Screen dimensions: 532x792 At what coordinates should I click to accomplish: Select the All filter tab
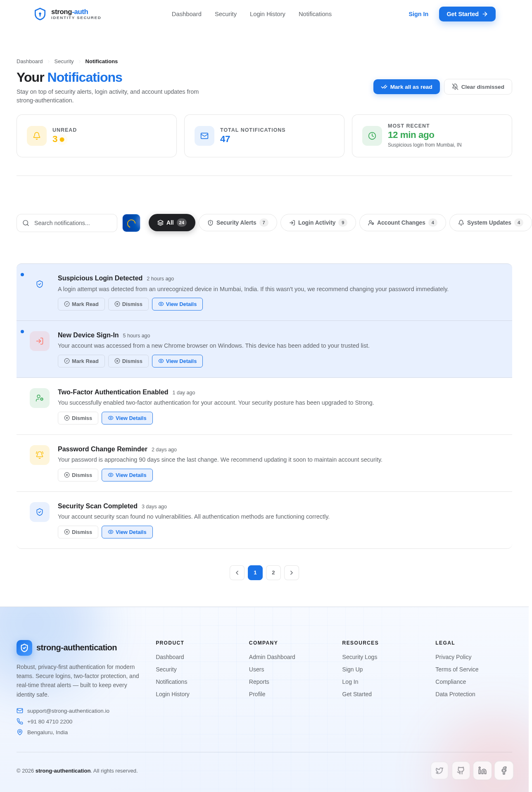point(172,223)
